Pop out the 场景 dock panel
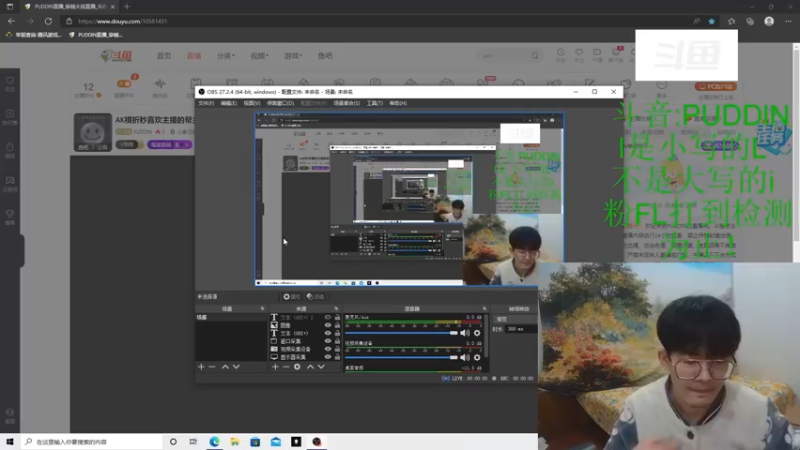 click(x=263, y=309)
